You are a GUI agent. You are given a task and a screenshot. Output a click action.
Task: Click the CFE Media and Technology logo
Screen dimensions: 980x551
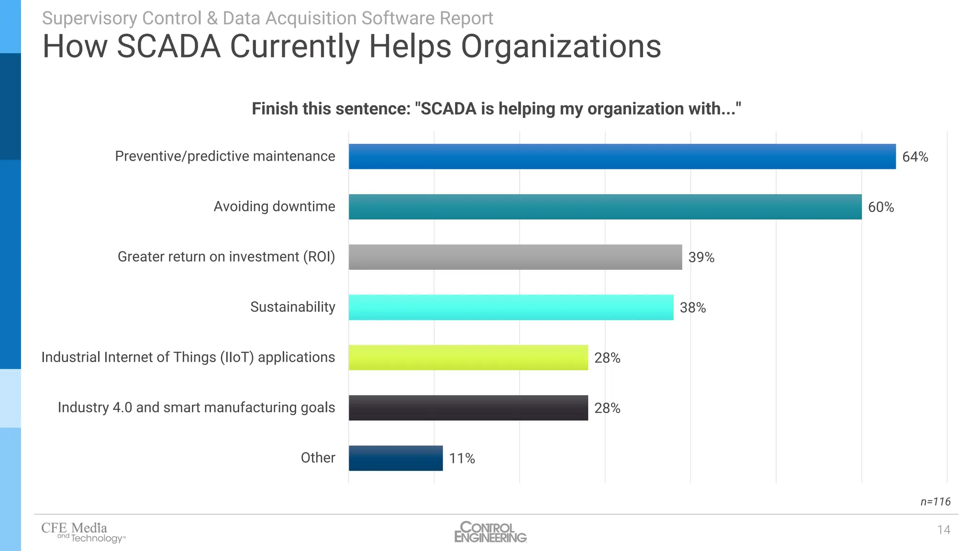point(83,532)
